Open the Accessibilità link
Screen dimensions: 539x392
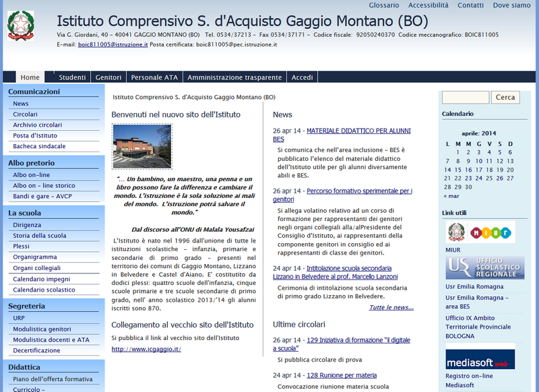point(429,5)
